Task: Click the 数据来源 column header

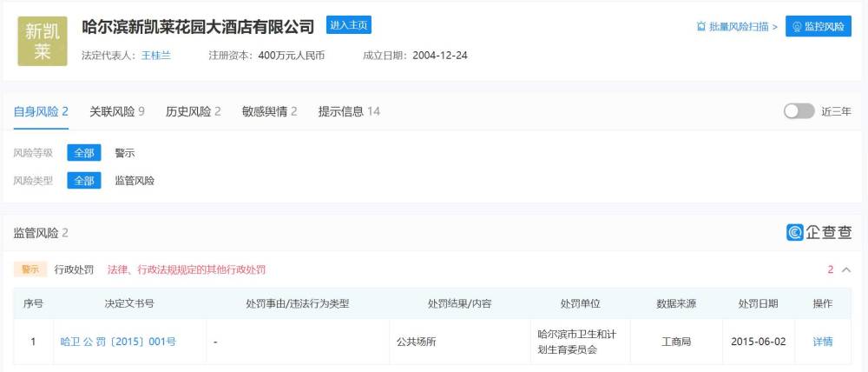Action: click(676, 303)
